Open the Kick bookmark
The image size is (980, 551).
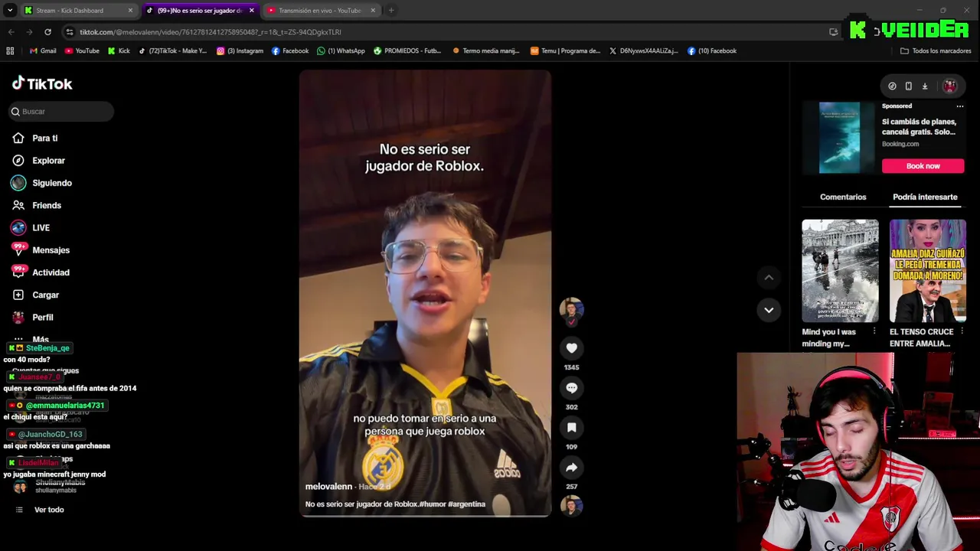pos(119,51)
